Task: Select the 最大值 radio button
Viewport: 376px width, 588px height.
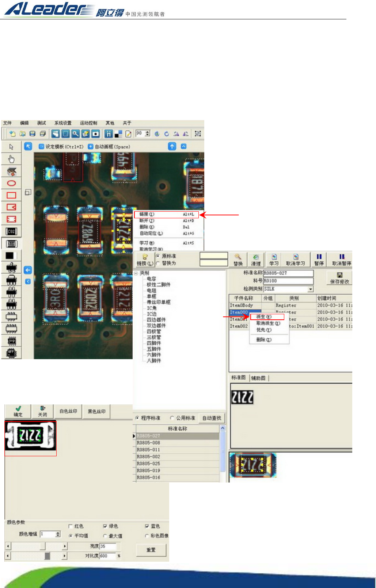Action: coord(105,536)
